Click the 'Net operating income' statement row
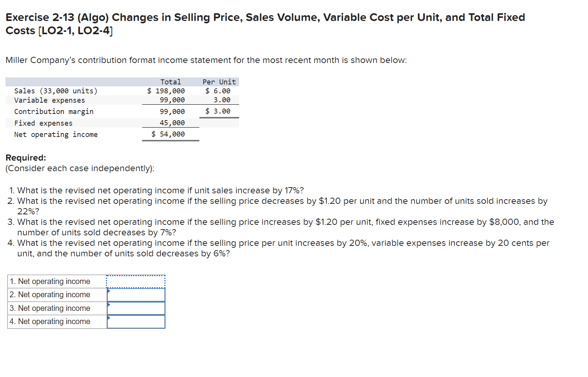 tap(56, 134)
